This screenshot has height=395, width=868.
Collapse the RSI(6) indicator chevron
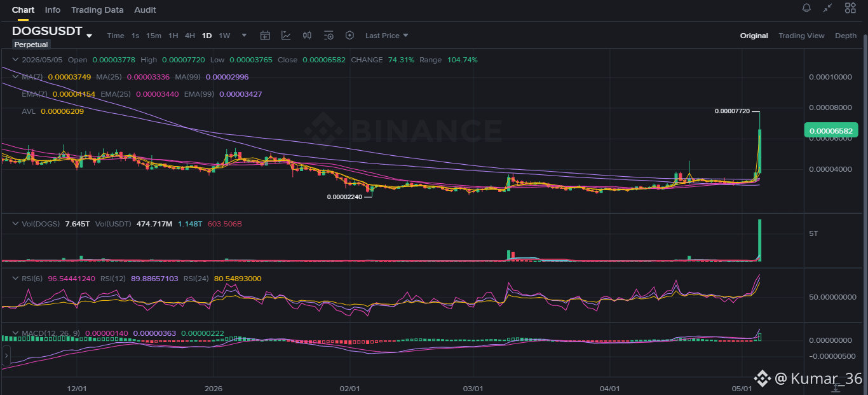(15, 279)
